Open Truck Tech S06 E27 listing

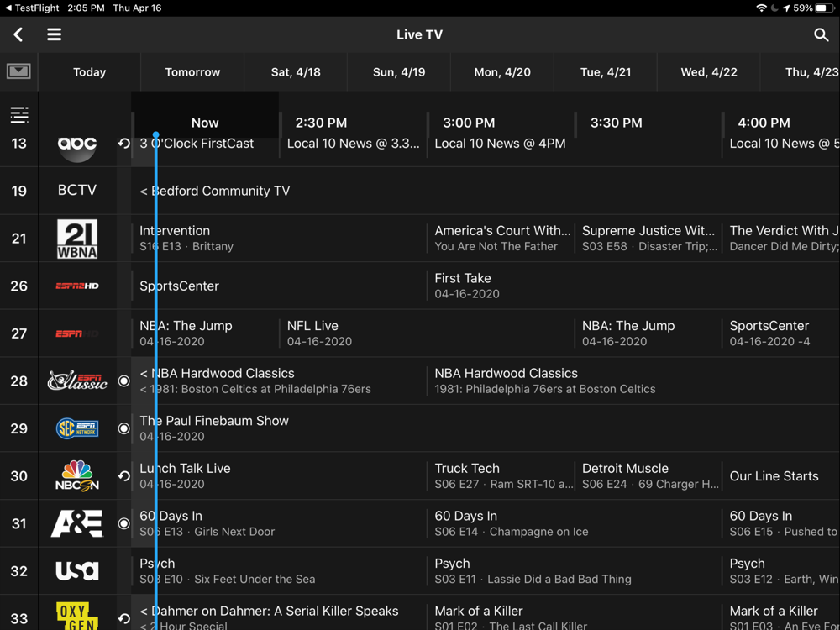coord(501,475)
